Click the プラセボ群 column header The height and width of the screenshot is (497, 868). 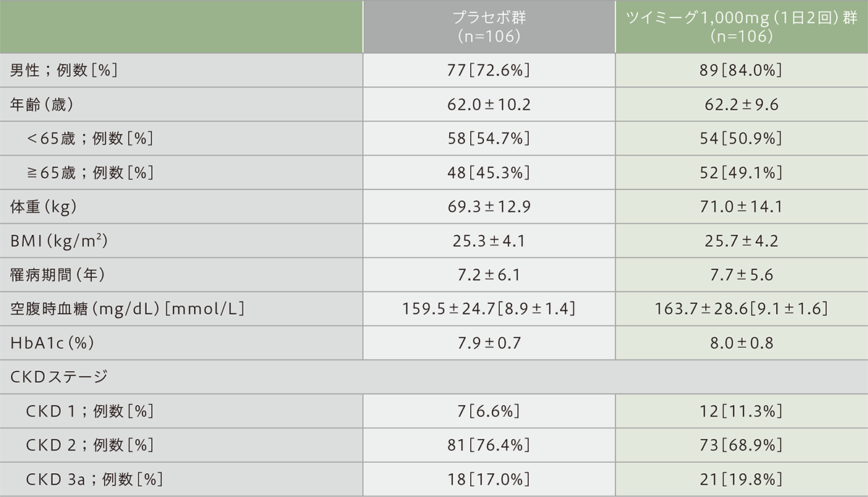489,26
